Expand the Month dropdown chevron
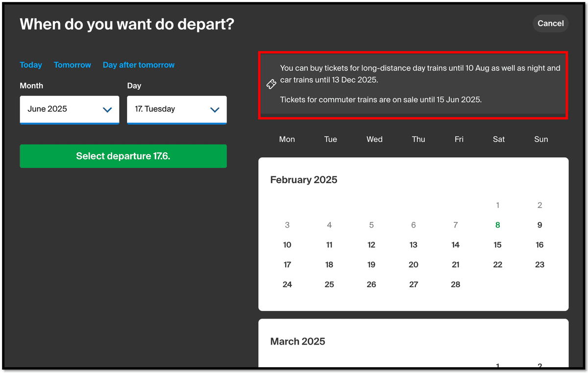The image size is (588, 373). [107, 110]
